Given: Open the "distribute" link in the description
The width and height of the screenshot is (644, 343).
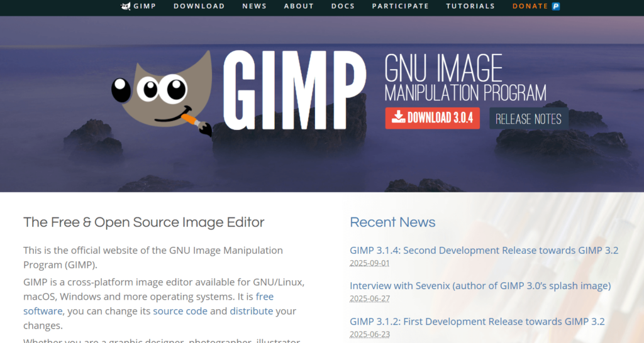Looking at the screenshot, I should [x=251, y=311].
